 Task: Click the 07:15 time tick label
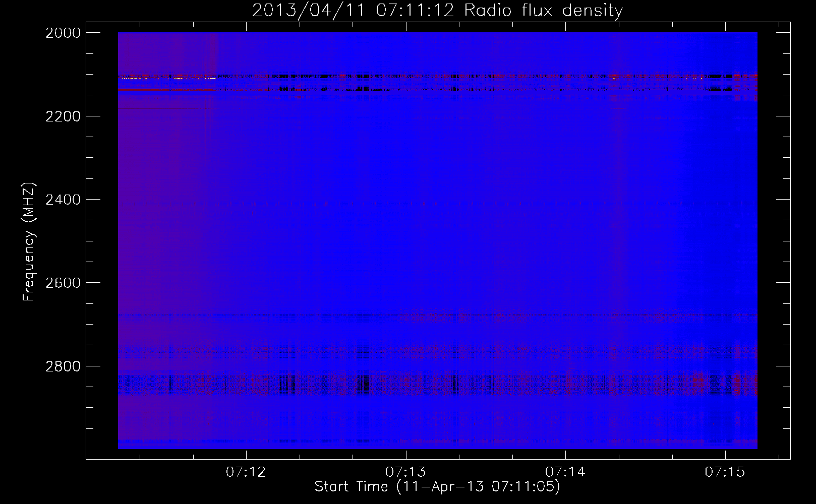725,472
